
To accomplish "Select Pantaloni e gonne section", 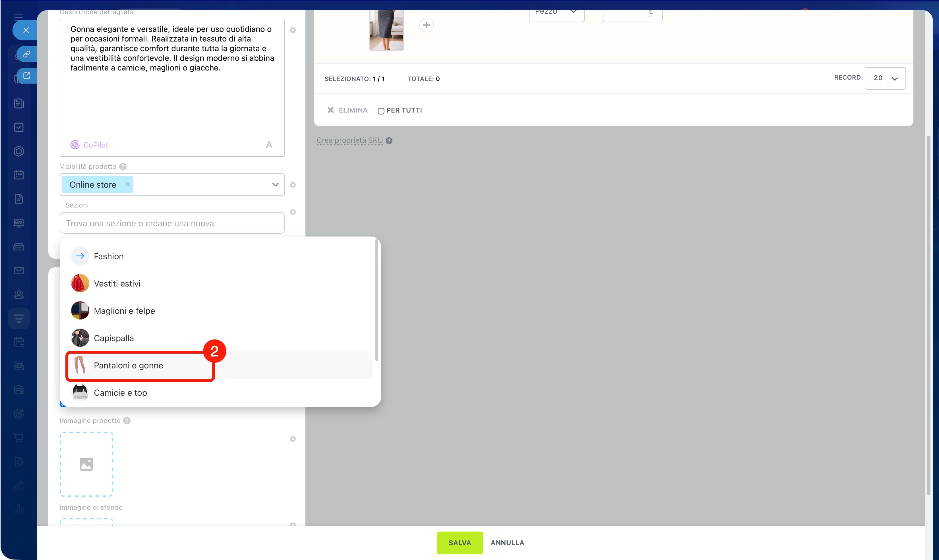I will point(128,365).
